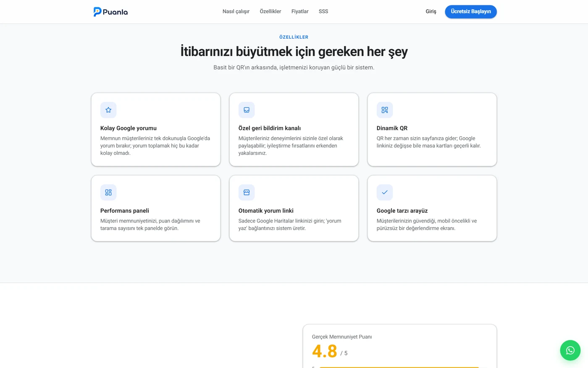Click the Otomatik yorum linki heading

click(x=266, y=211)
